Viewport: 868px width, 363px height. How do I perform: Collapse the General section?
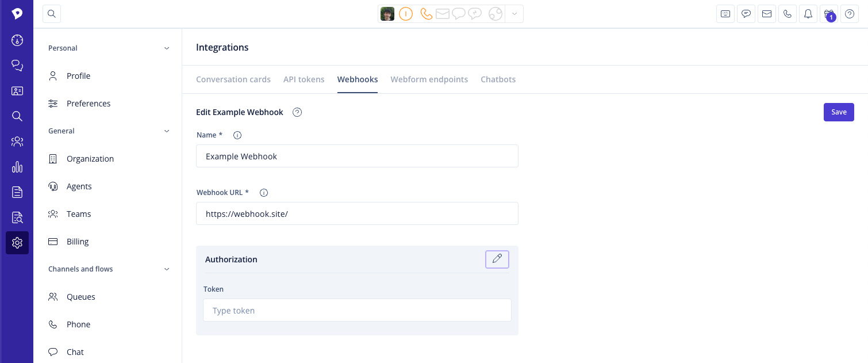click(167, 131)
